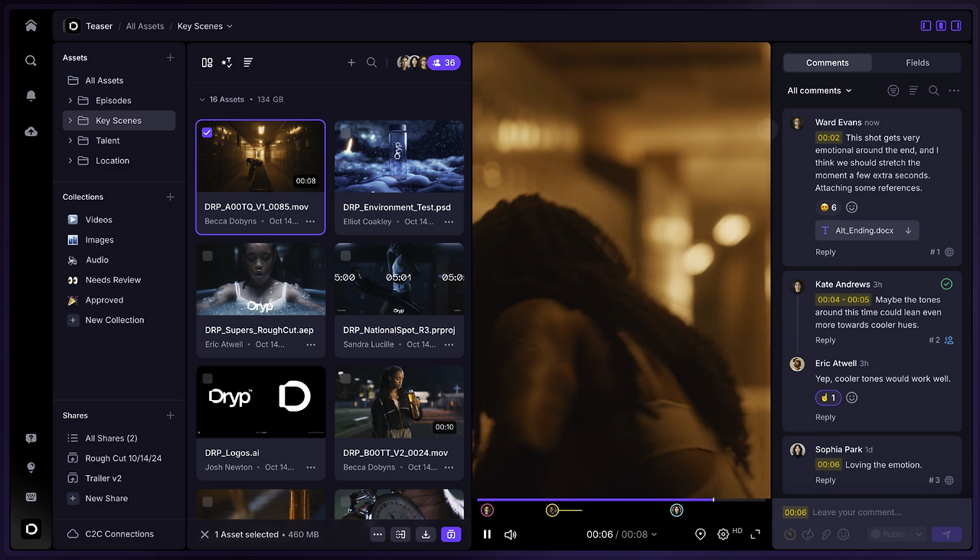980x560 pixels.
Task: Toggle the comment timestamp stopwatch in composer
Action: [x=790, y=535]
